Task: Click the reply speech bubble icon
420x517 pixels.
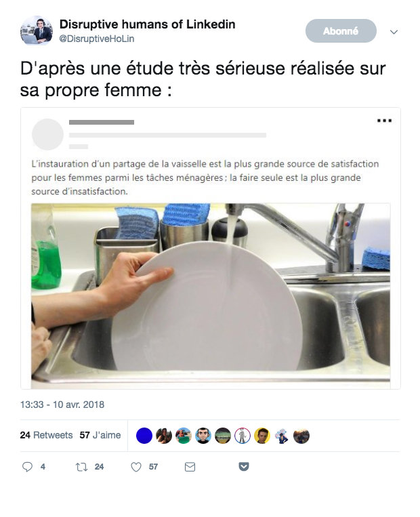Action: [x=28, y=467]
